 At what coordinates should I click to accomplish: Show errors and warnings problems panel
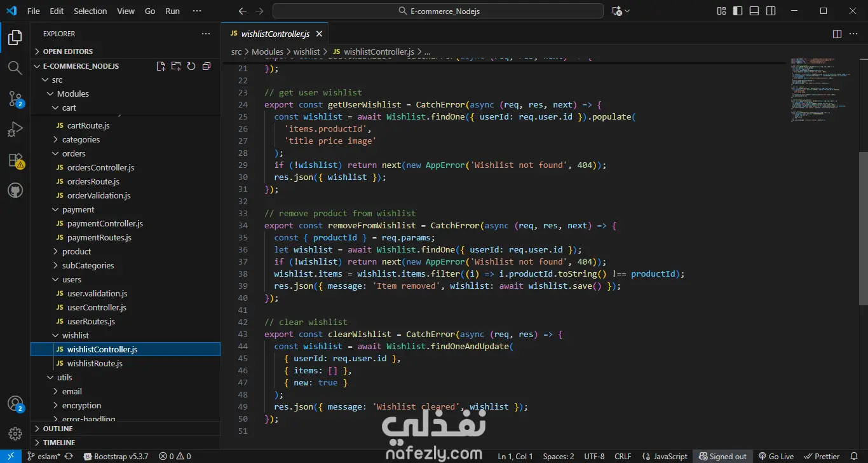pyautogui.click(x=175, y=456)
